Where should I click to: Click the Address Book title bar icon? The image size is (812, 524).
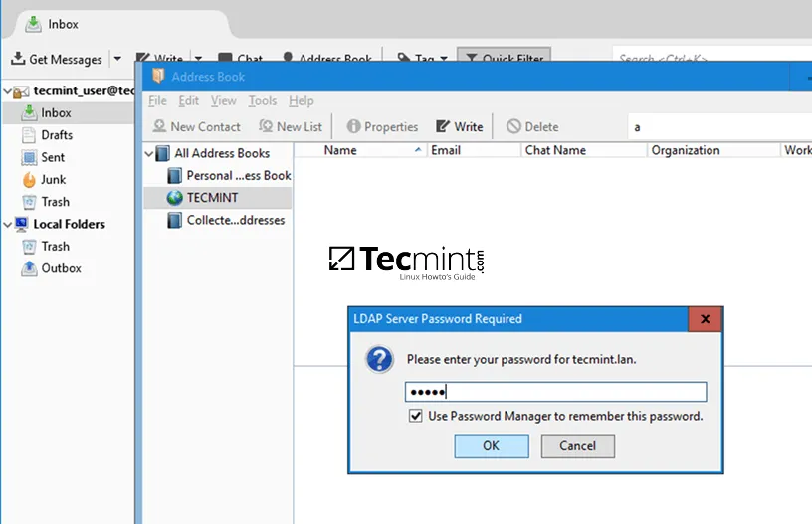(158, 76)
